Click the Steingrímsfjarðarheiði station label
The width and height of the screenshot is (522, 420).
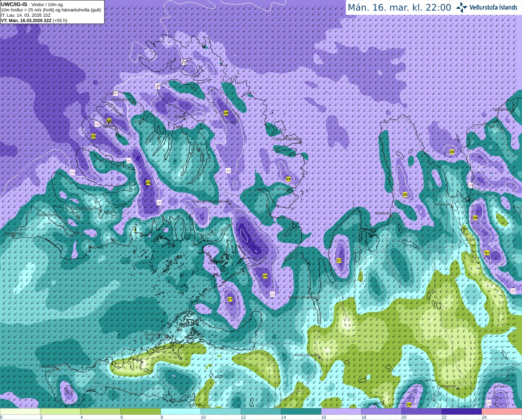(211, 201)
